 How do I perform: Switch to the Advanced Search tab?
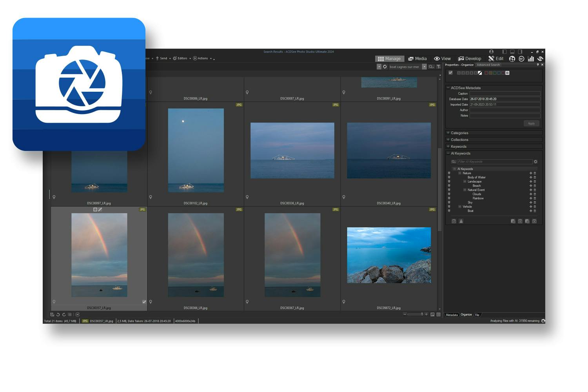(488, 65)
